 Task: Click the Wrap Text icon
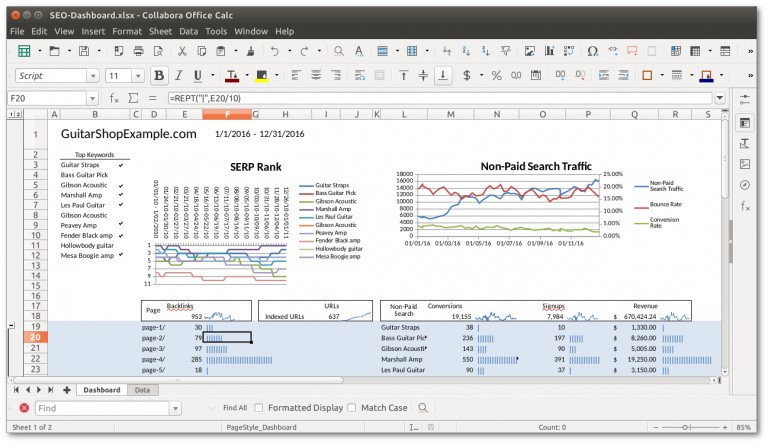pyautogui.click(x=360, y=75)
